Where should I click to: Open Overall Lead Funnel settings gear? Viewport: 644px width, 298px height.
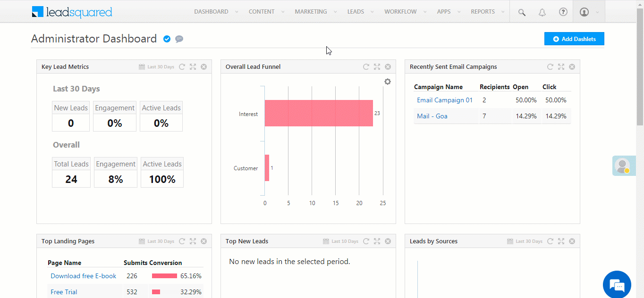[x=387, y=82]
